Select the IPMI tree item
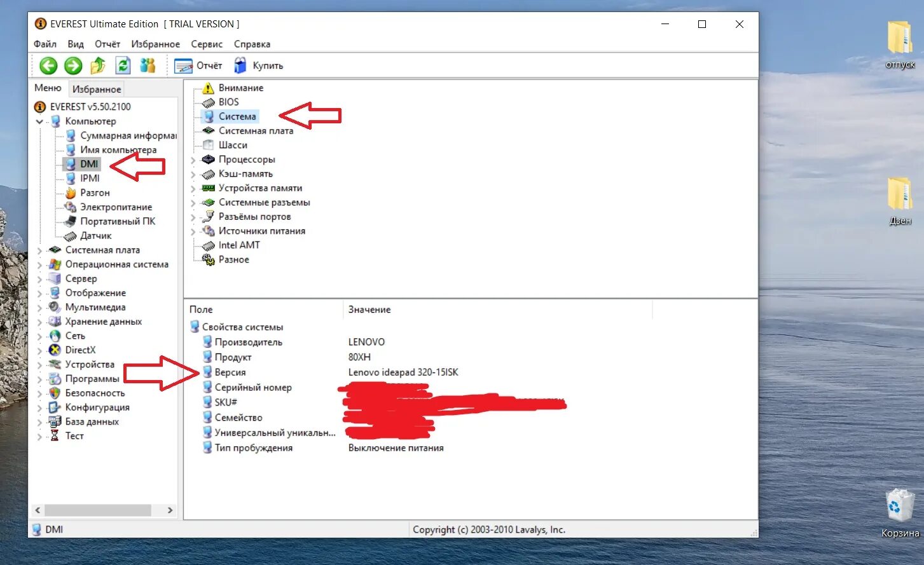Viewport: 924px width, 565px height. pyautogui.click(x=90, y=179)
